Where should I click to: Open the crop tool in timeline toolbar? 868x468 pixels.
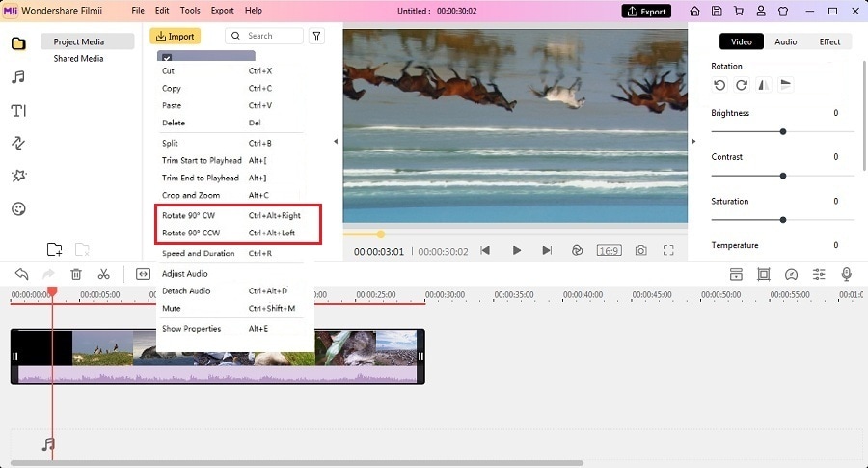click(764, 274)
